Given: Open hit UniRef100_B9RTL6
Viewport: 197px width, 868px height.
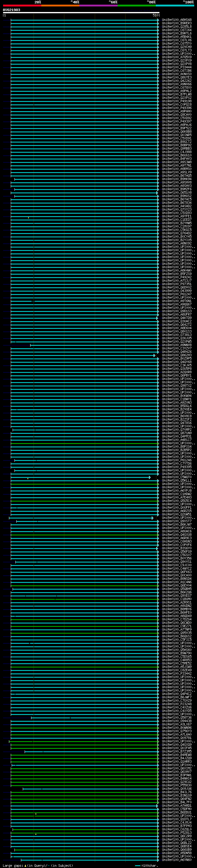Looking at the screenshot, I should (177, 33).
